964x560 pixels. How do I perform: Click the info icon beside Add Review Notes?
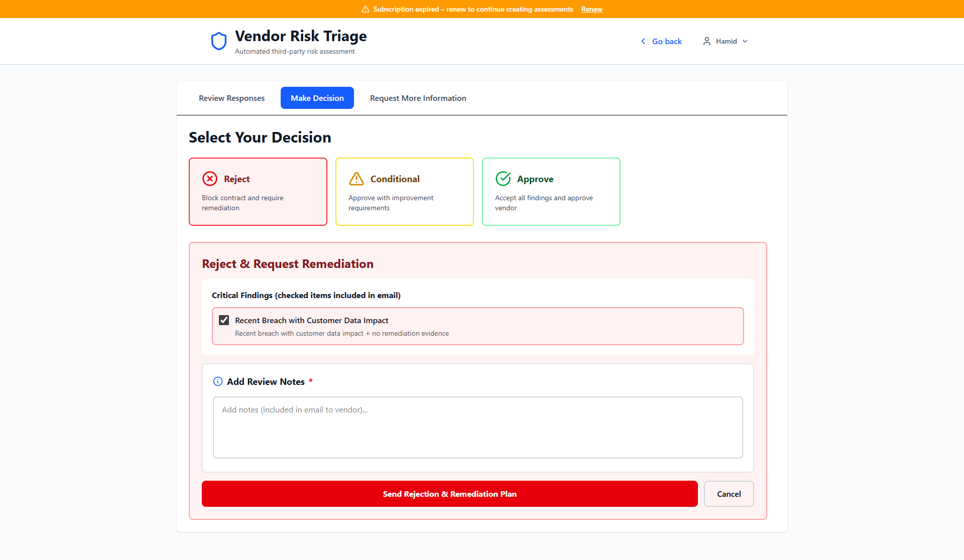tap(218, 381)
